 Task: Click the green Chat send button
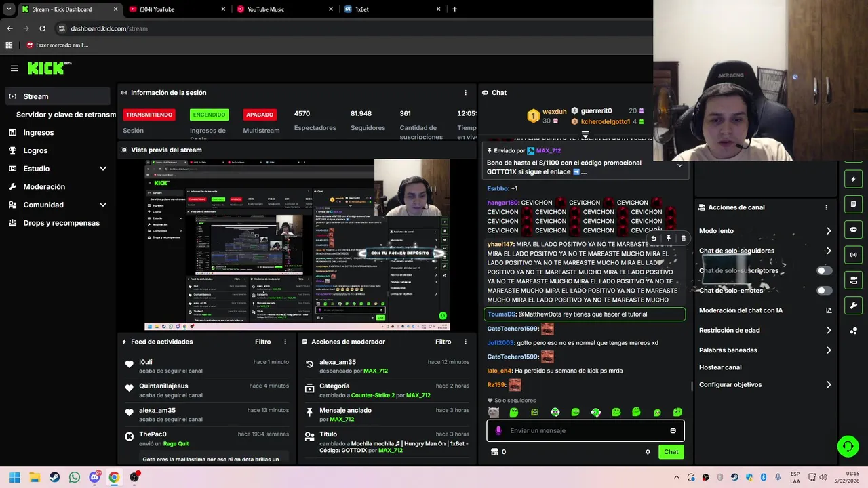[671, 452]
